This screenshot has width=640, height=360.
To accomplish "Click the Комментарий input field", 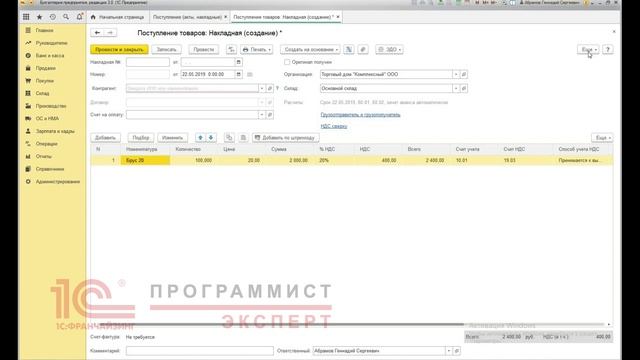I will coord(200,351).
